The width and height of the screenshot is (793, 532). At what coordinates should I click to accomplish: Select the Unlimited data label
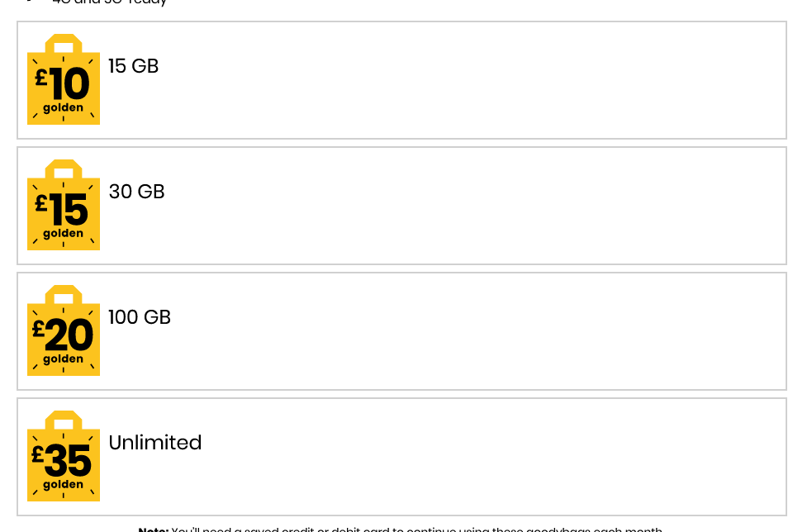coord(154,443)
